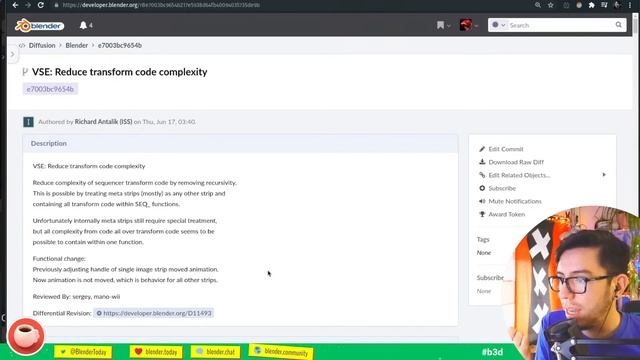Screen dimensions: 640x360
Task: Click the e7003bc9654b commit hash tag
Action: click(x=50, y=89)
